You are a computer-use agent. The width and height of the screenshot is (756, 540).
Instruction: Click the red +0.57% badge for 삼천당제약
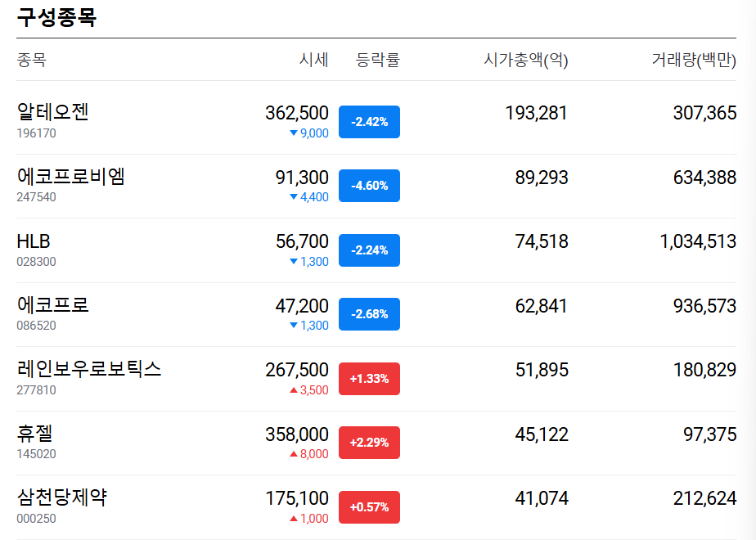[x=369, y=506]
